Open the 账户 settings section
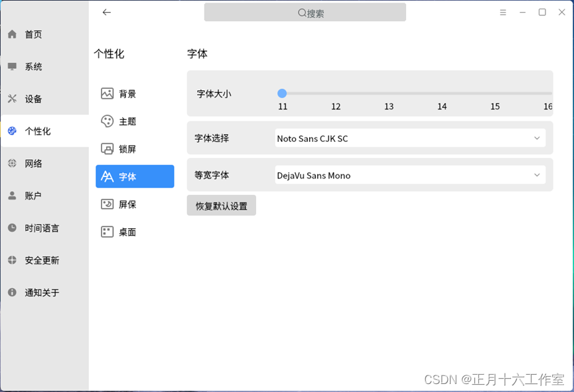Screen dimensions: 574x392 (x=44, y=196)
